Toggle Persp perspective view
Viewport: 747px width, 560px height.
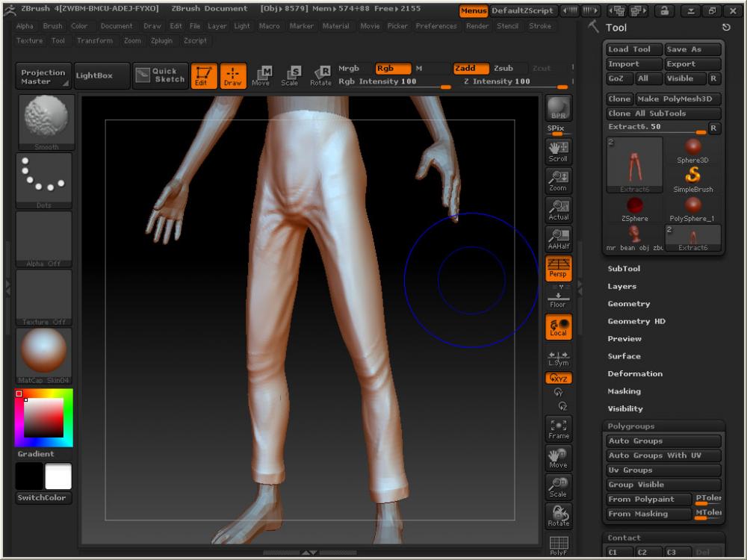click(x=558, y=267)
